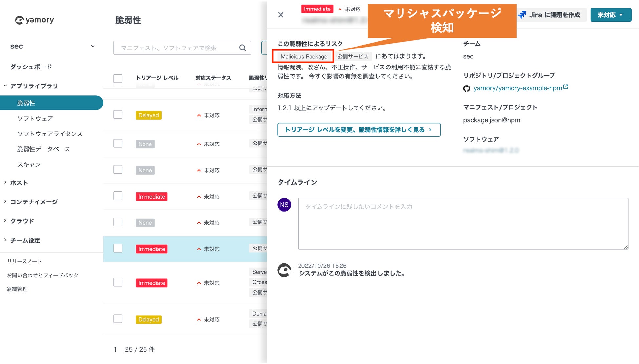Click the NS avatar in the timeline

point(284,205)
